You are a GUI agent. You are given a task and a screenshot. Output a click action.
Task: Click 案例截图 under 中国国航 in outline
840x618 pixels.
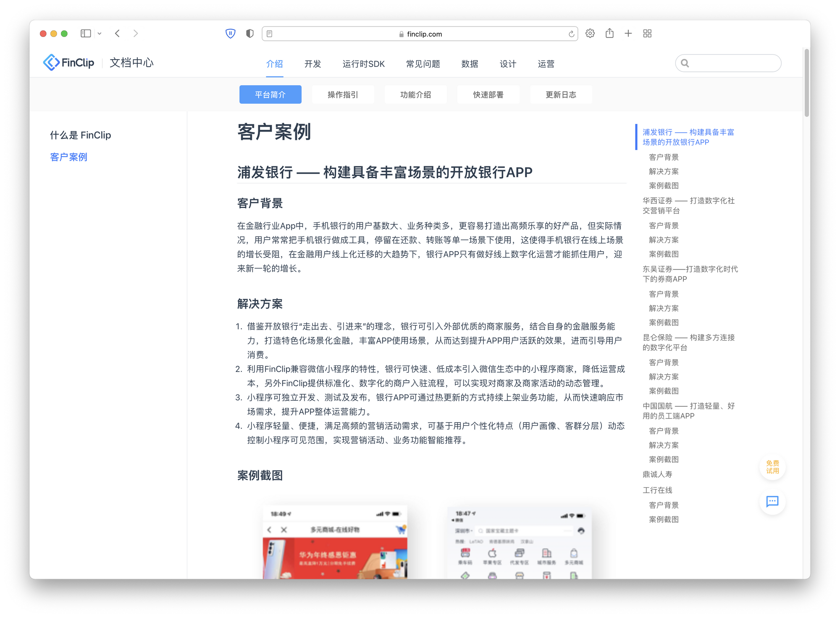pyautogui.click(x=664, y=460)
